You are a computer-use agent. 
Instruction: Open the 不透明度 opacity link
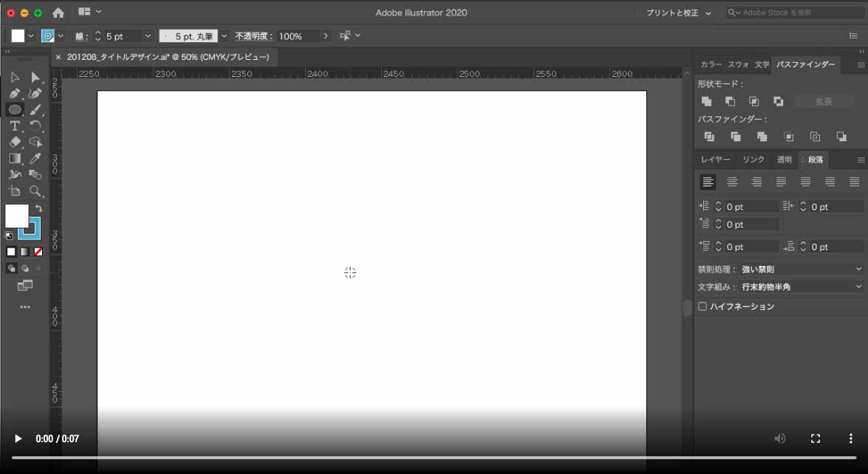pos(253,36)
